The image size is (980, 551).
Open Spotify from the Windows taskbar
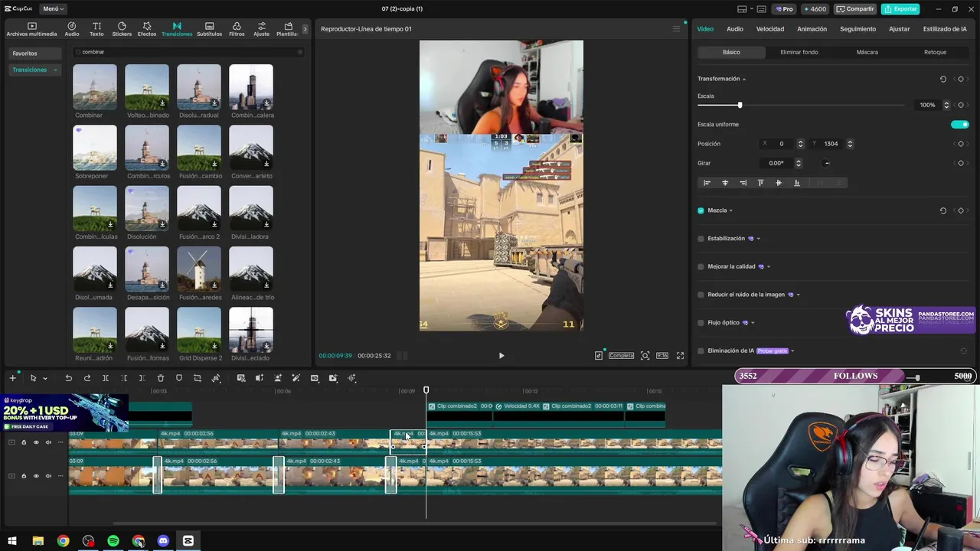pyautogui.click(x=113, y=541)
